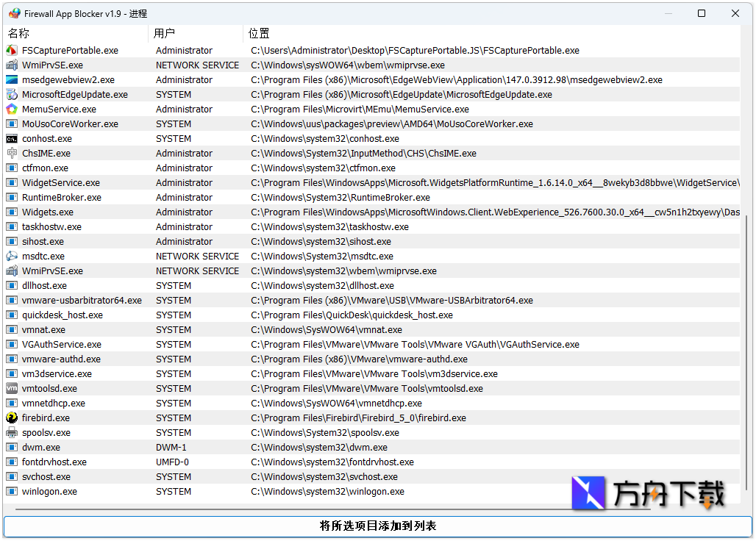Sort by the 用户 column header
Screen dimensions: 756x541
[x=196, y=33]
